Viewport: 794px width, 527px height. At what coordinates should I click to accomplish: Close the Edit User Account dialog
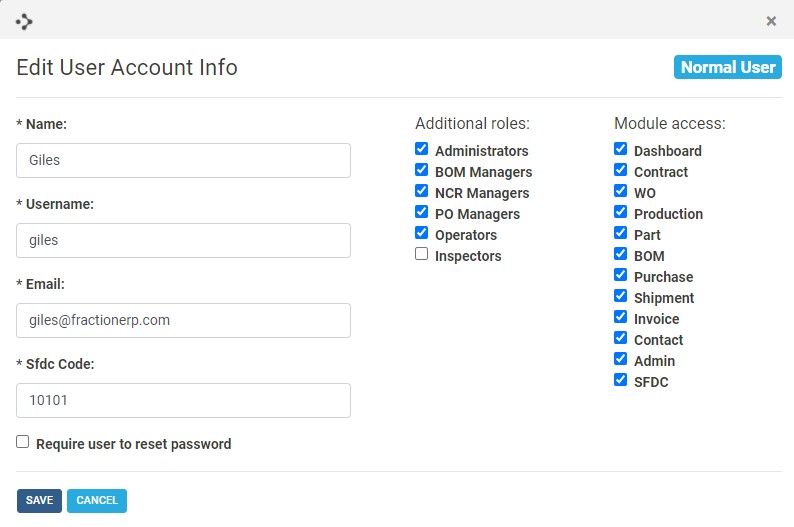point(771,21)
